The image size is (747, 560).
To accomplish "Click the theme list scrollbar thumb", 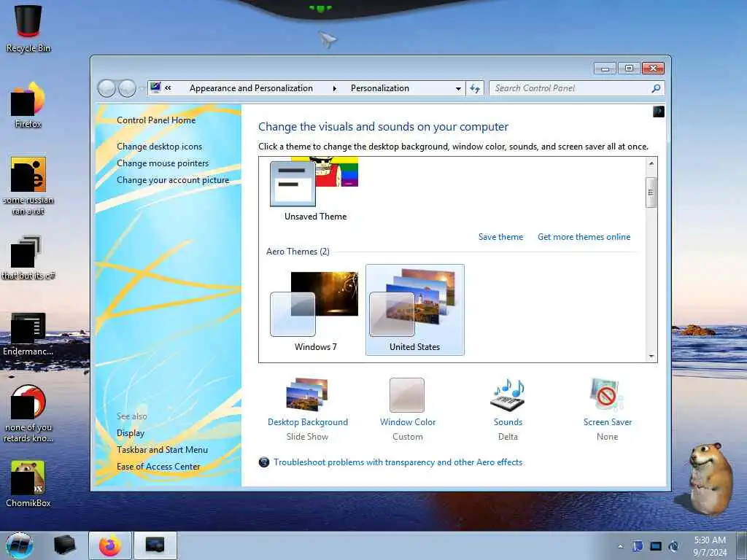I will [x=651, y=192].
